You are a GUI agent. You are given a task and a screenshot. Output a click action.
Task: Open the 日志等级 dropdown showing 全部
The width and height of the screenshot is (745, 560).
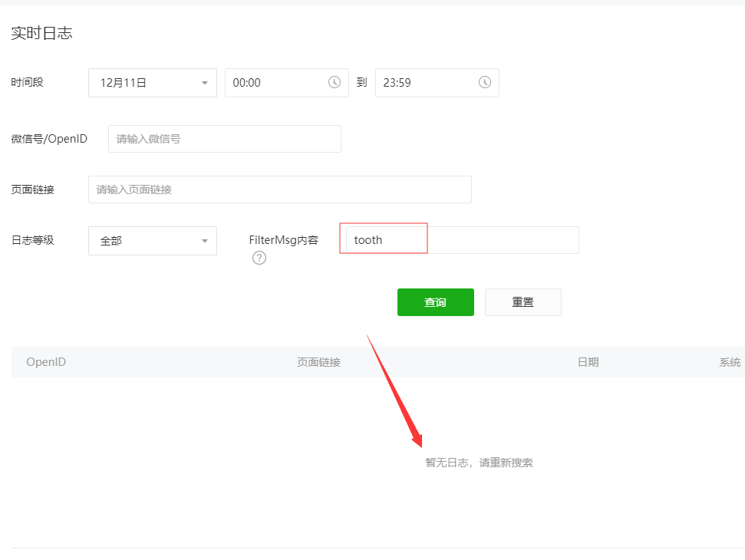point(153,241)
